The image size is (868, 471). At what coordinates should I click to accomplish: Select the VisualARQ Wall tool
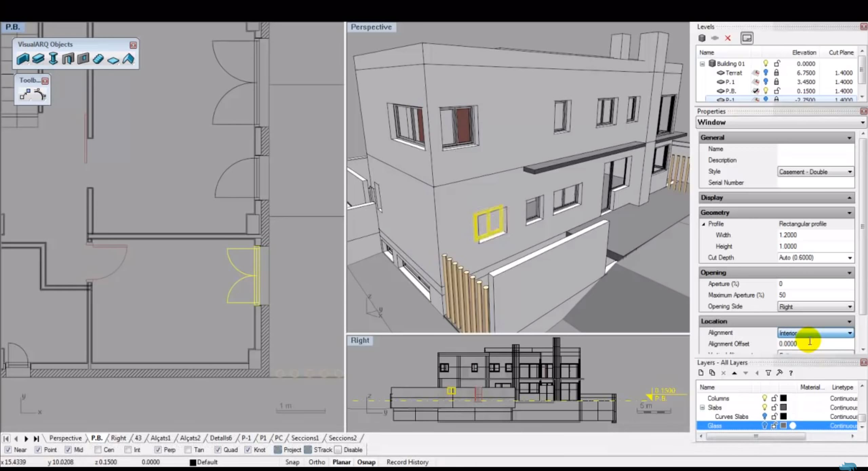[22, 59]
